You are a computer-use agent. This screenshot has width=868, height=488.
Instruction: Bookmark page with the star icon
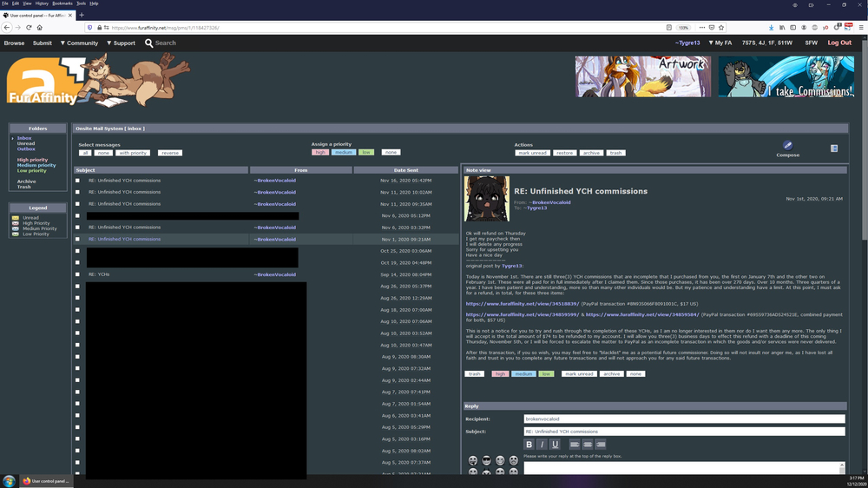[721, 27]
